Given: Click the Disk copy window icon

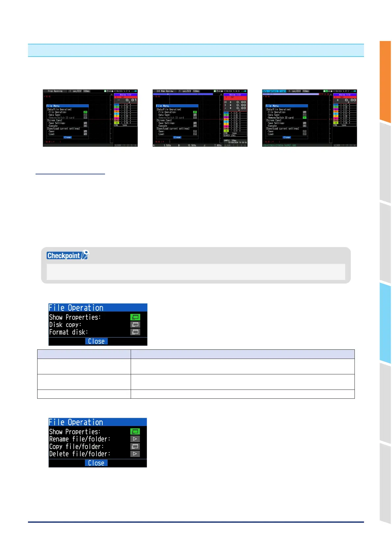Looking at the screenshot, I should coord(135,324).
